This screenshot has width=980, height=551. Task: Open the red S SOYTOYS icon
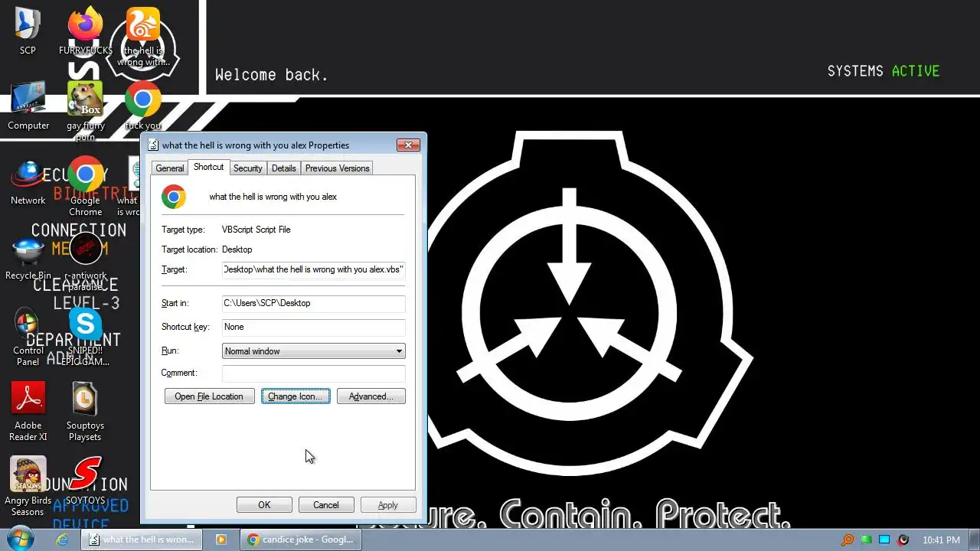[85, 475]
